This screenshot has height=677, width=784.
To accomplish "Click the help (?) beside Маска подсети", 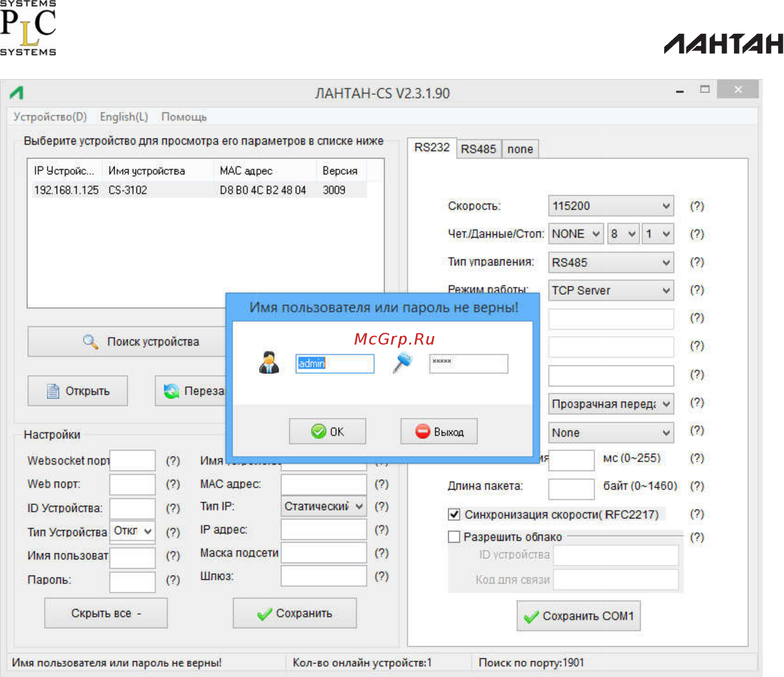I will (381, 553).
